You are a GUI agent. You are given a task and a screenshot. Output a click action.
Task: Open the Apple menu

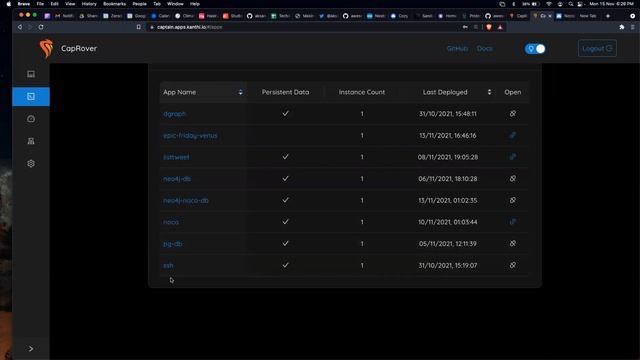[8, 4]
